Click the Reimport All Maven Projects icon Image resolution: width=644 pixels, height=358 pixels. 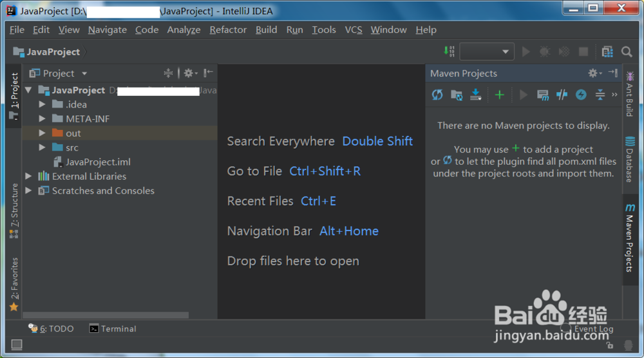point(437,95)
